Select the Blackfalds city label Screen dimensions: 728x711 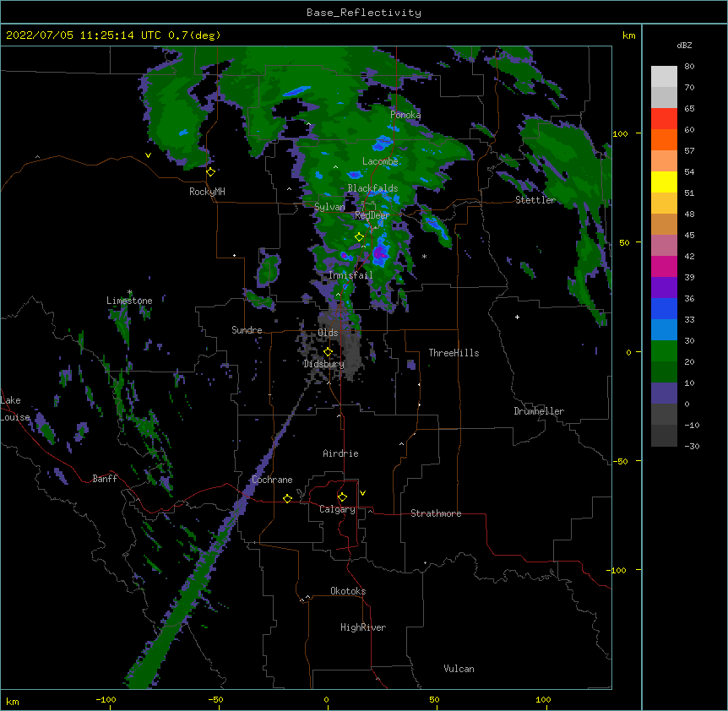click(372, 188)
